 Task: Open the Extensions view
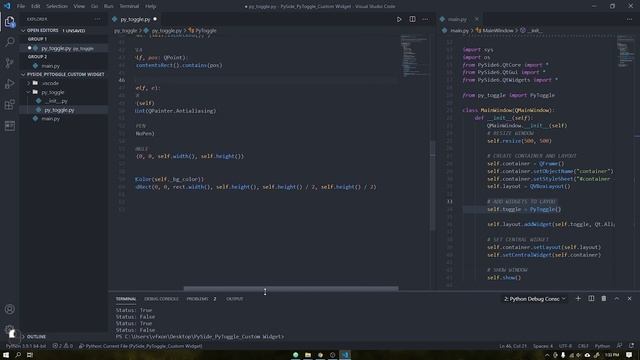coord(10,104)
